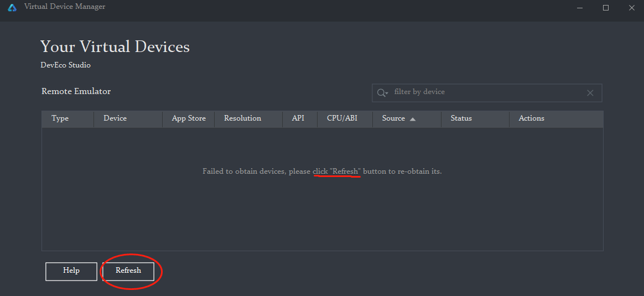Screen dimensions: 644x296
Task: Sort by the Device column header
Action: 128,118
